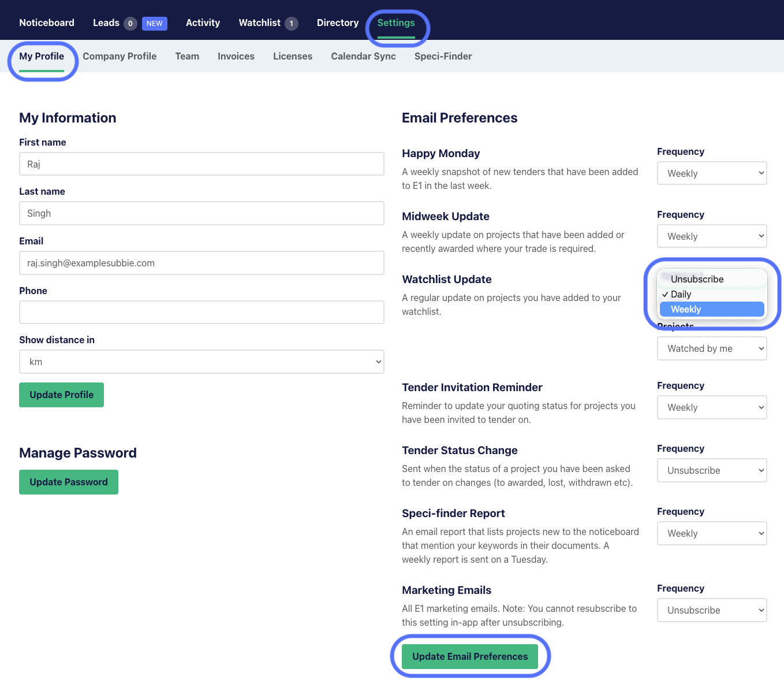The height and width of the screenshot is (680, 784).
Task: Click the Update Email Preferences button
Action: [470, 656]
